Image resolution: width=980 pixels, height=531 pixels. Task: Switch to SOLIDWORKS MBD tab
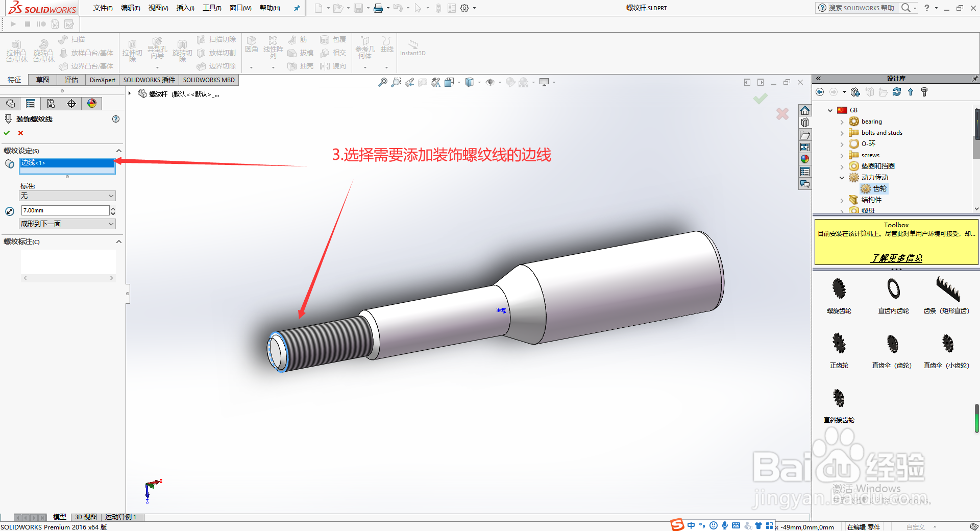tap(209, 80)
